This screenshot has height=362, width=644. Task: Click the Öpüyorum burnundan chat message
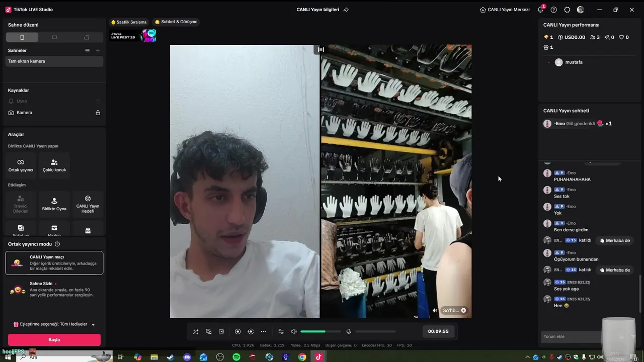pos(576,259)
